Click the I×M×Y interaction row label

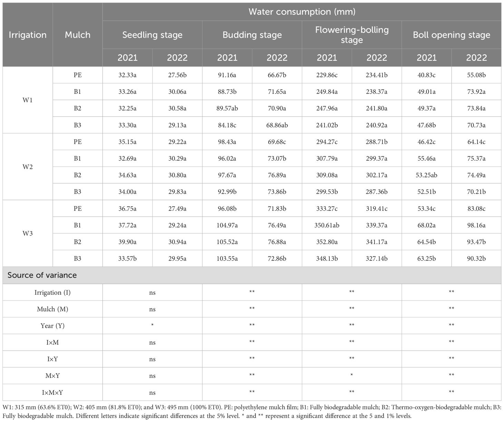[x=52, y=392]
